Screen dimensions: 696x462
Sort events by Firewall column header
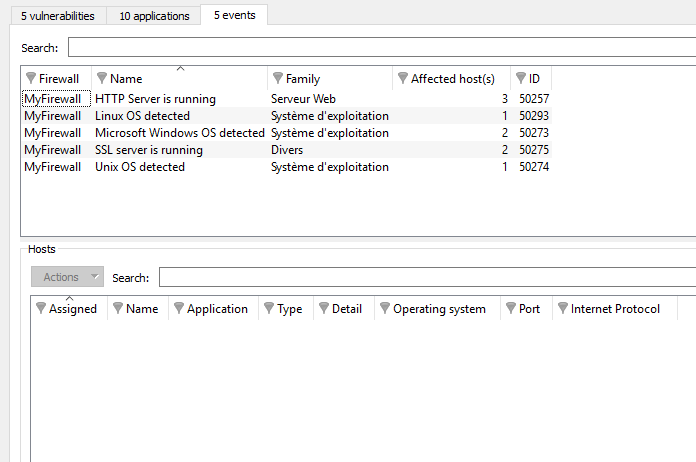(x=56, y=79)
